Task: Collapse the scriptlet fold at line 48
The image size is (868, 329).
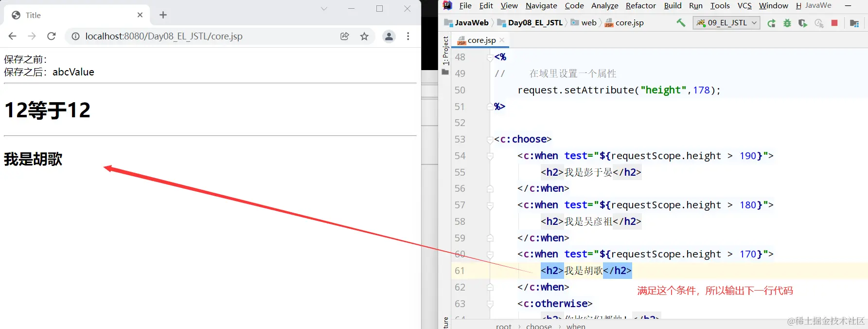Action: click(x=490, y=57)
